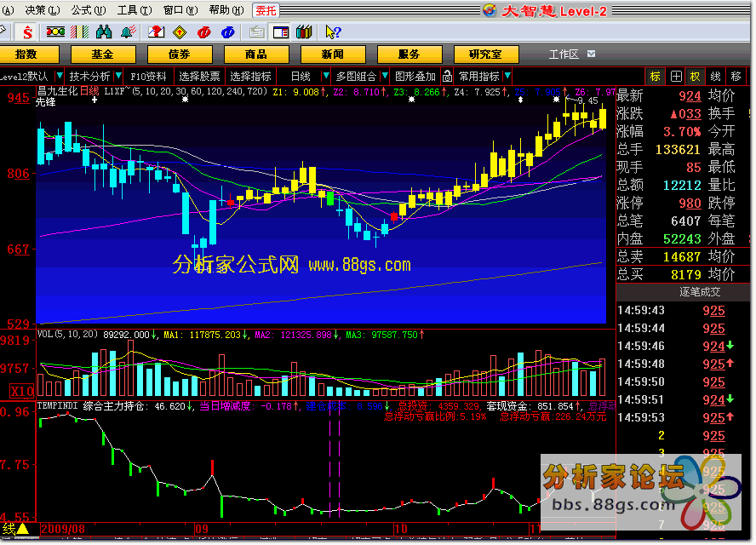Image resolution: width=756 pixels, height=545 pixels.
Task: Open the traffic light signal icon
Action: click(x=55, y=32)
